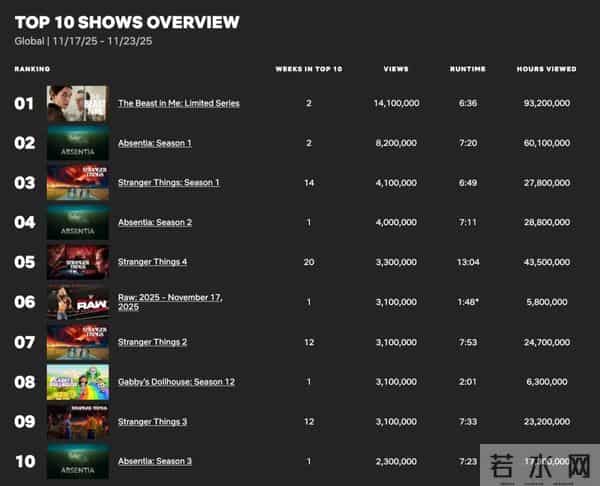Open Absentia: Season 3 title link
The height and width of the screenshot is (486, 600).
[155, 461]
